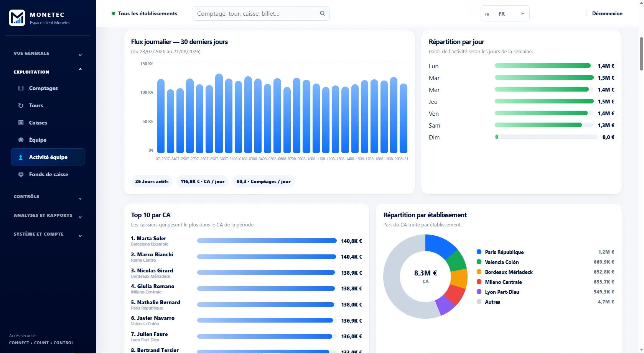644x354 pixels.
Task: Click the green Valencia Colón legend swatch
Action: coord(479,262)
